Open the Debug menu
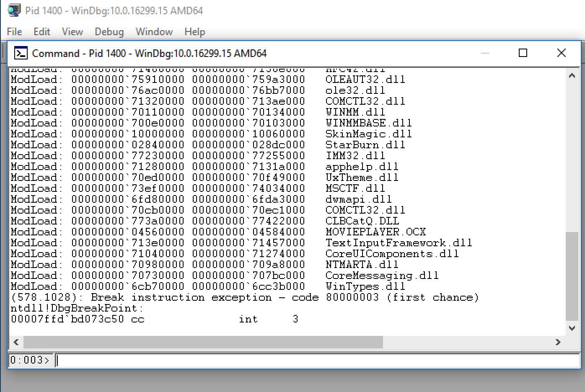Viewport: 585px width, 392px height. (109, 32)
